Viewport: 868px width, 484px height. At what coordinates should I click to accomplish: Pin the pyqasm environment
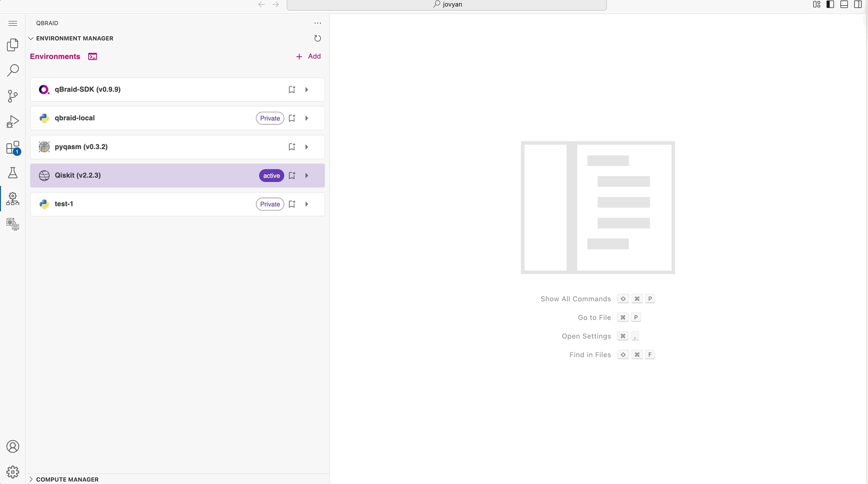point(292,147)
